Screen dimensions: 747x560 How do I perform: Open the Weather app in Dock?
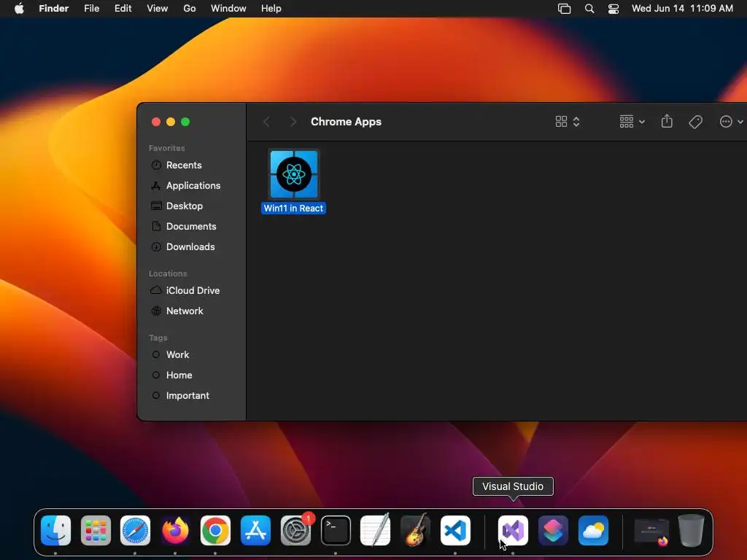(x=593, y=531)
